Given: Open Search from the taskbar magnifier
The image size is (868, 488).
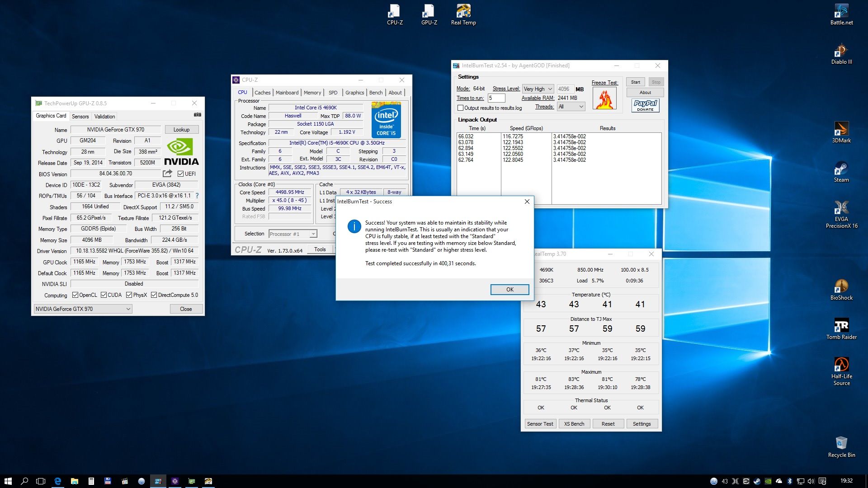Looking at the screenshot, I should (x=24, y=481).
